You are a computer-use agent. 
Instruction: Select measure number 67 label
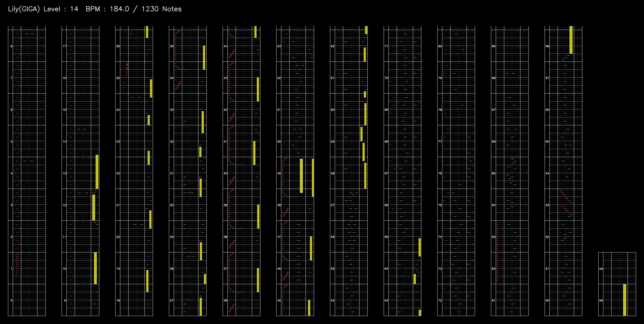386,173
